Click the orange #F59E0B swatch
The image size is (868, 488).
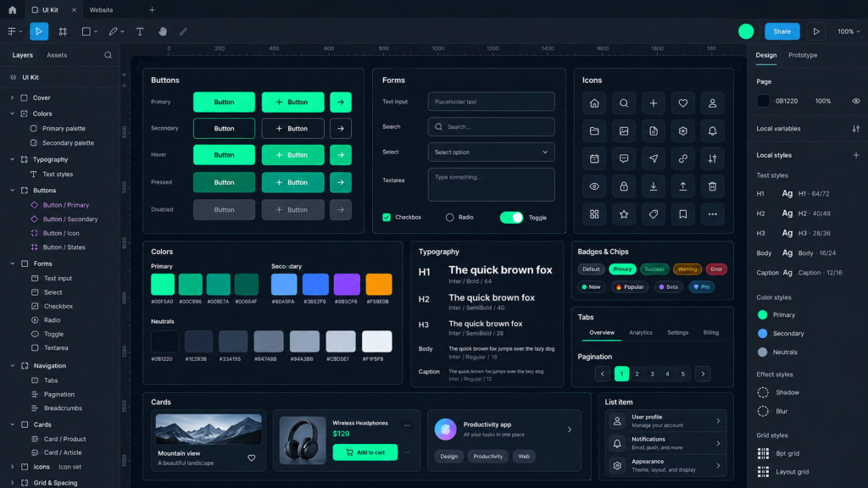click(379, 285)
